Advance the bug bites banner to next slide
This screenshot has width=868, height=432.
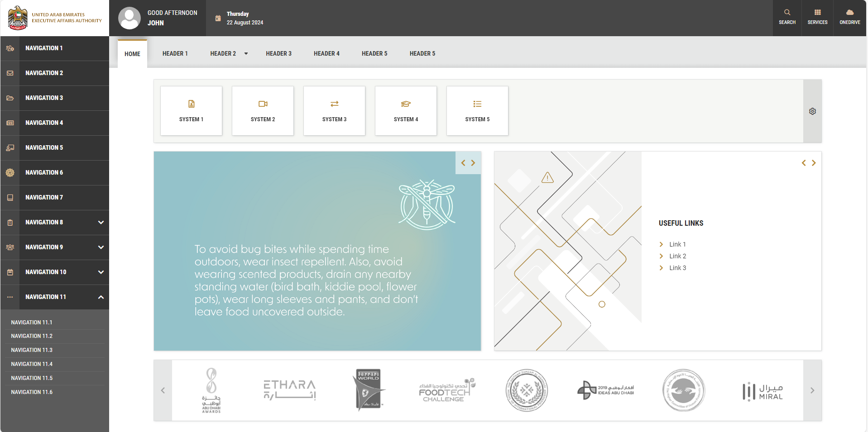point(473,163)
